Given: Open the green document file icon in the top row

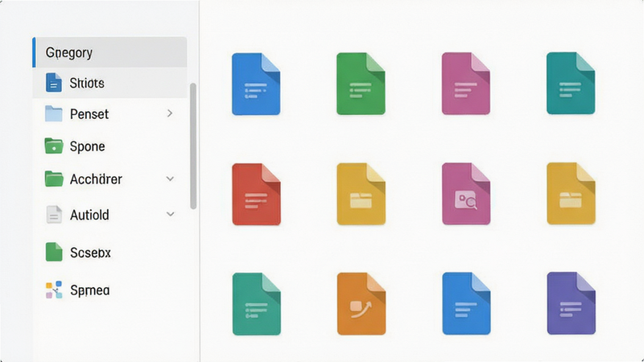Looking at the screenshot, I should 361,84.
